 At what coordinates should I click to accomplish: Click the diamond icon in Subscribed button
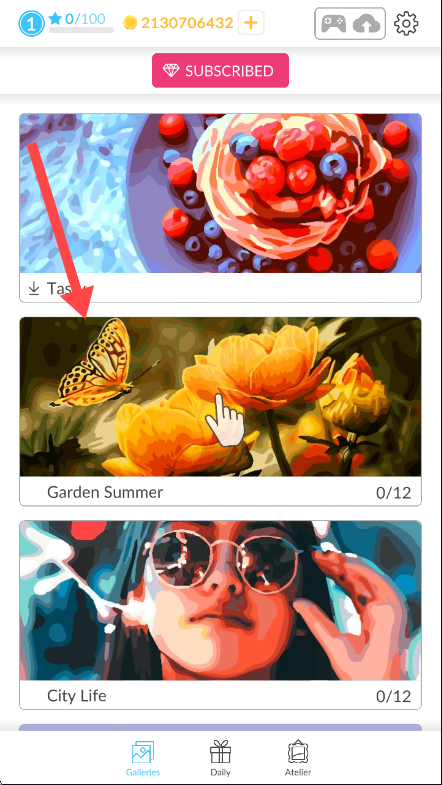tap(171, 71)
